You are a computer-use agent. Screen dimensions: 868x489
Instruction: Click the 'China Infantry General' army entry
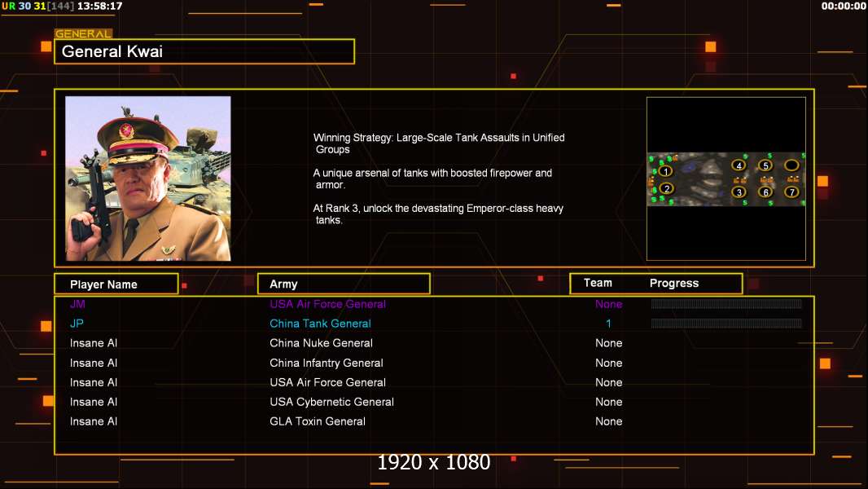(x=326, y=363)
